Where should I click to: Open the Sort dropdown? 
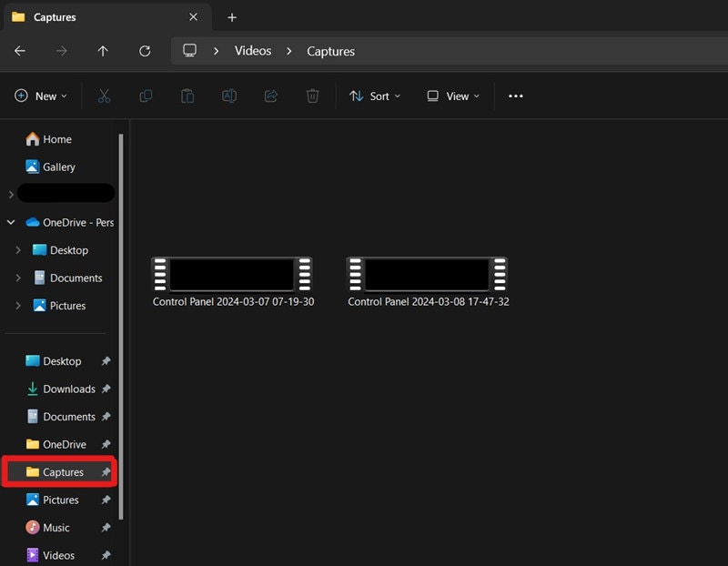click(375, 96)
